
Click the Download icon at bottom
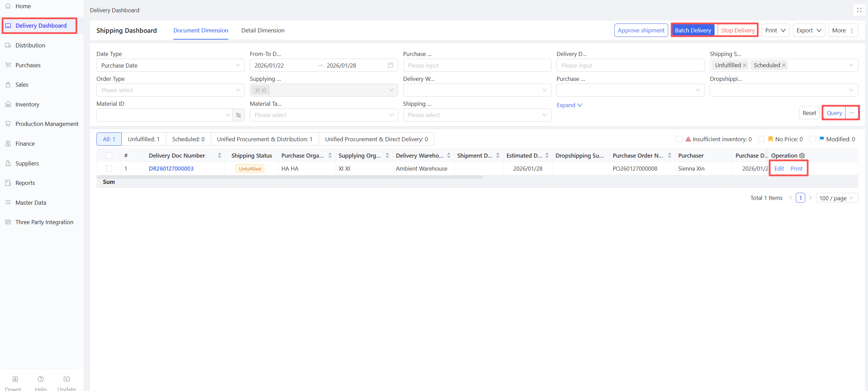coord(15,379)
